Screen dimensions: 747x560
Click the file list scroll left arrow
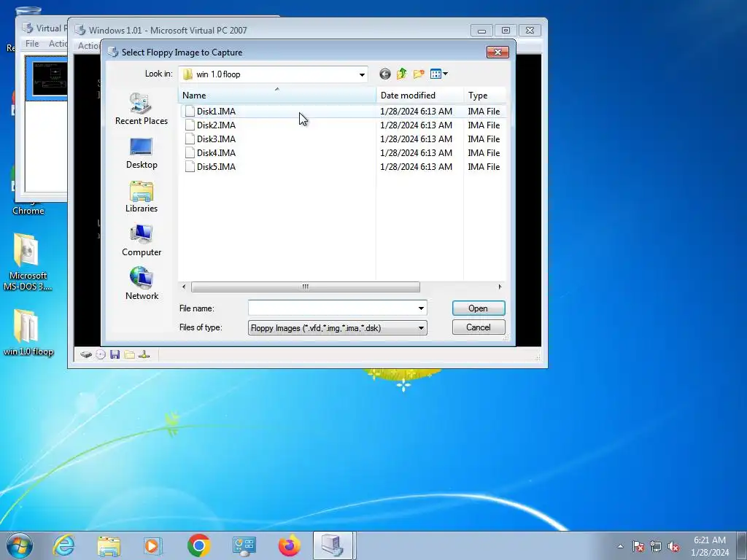tap(184, 287)
